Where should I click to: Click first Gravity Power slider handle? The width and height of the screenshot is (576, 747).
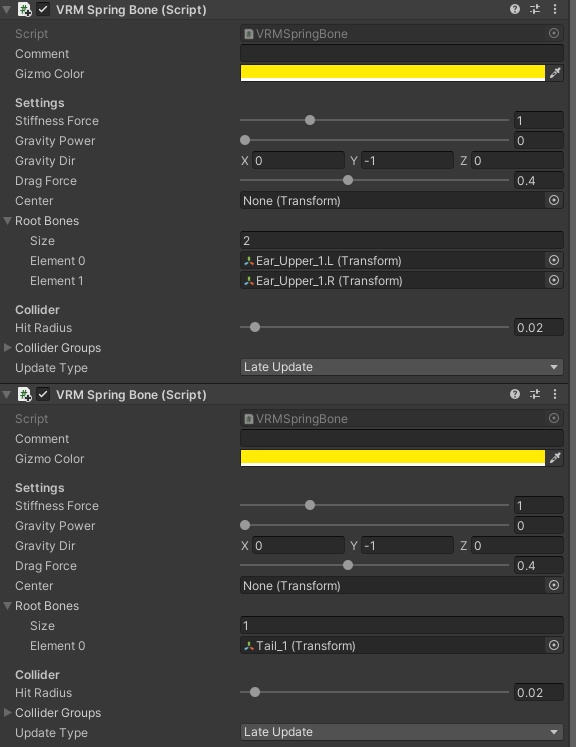[x=245, y=140]
